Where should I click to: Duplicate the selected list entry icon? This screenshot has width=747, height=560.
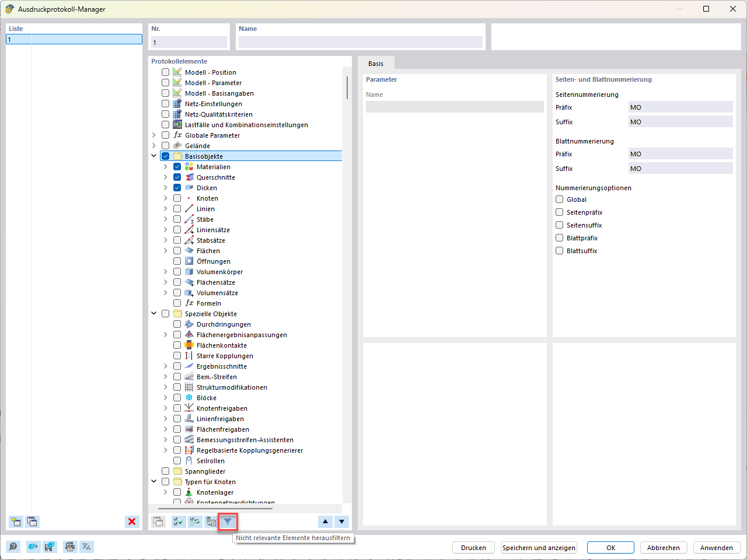[x=32, y=521]
